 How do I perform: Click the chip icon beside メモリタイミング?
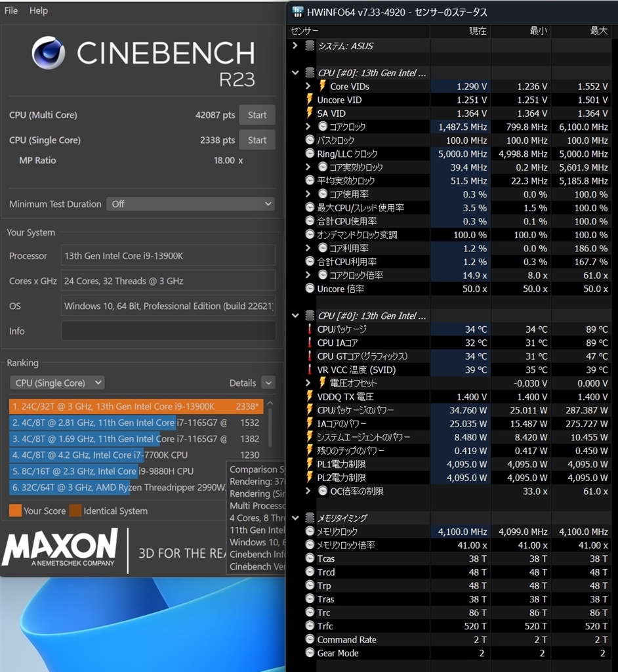(310, 518)
